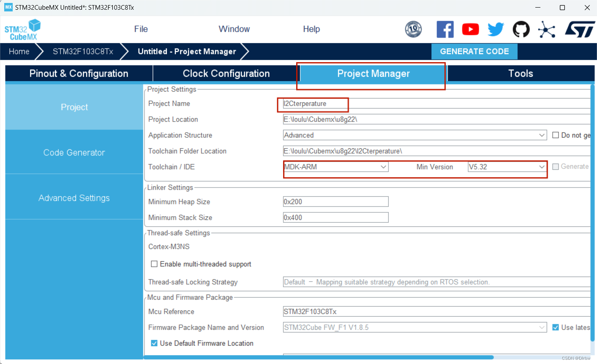Open the Code Generator side section
Screen dimensions: 597x364
(74, 153)
